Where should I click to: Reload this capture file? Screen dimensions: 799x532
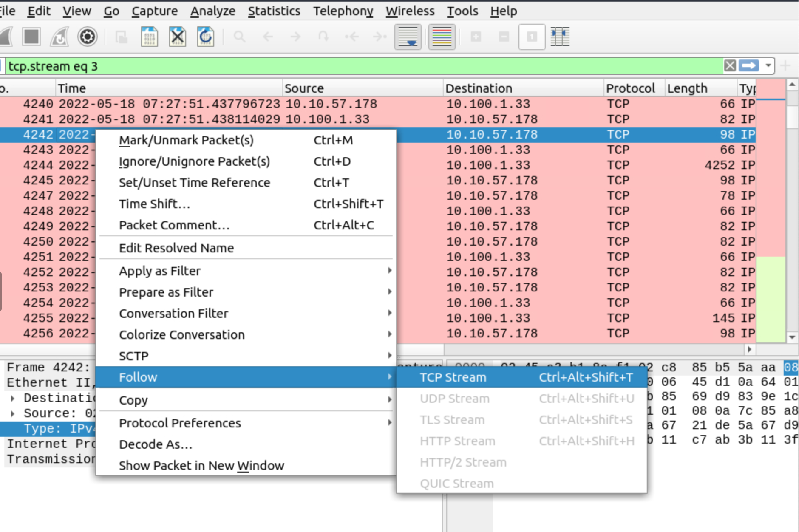[x=206, y=37]
